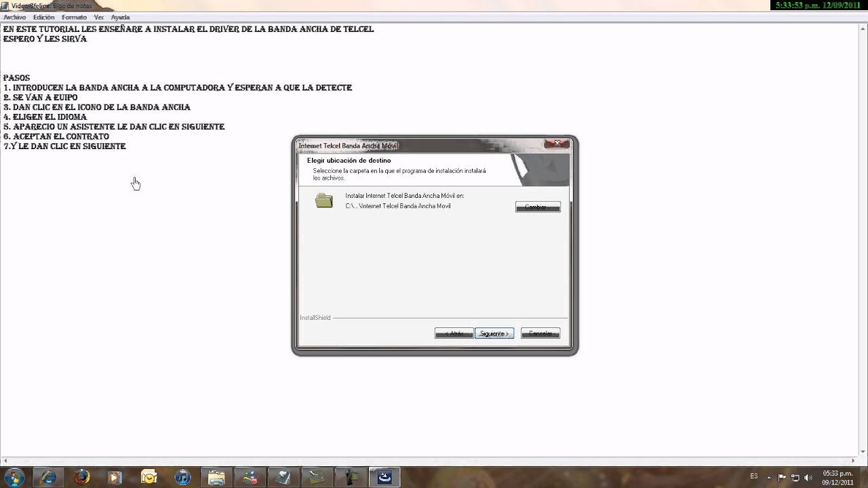The image size is (868, 488).
Task: Click the line '4. ELIGEN EL IDIOMA'
Action: pos(45,117)
